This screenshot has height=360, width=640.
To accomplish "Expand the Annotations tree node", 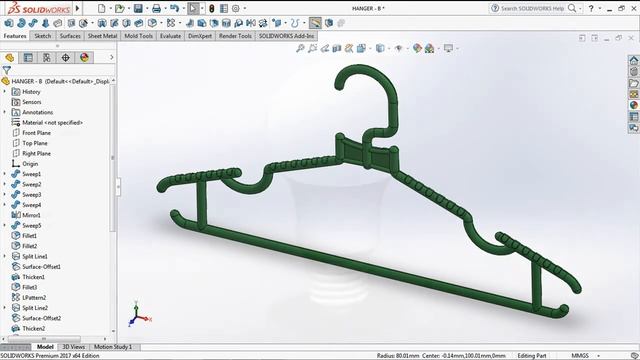I will (5, 112).
